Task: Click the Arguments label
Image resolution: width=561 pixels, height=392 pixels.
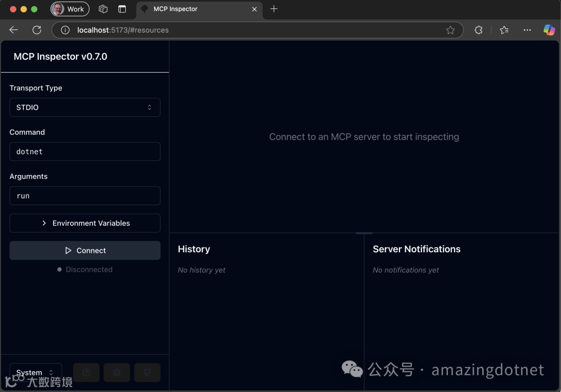Action: [x=29, y=177]
